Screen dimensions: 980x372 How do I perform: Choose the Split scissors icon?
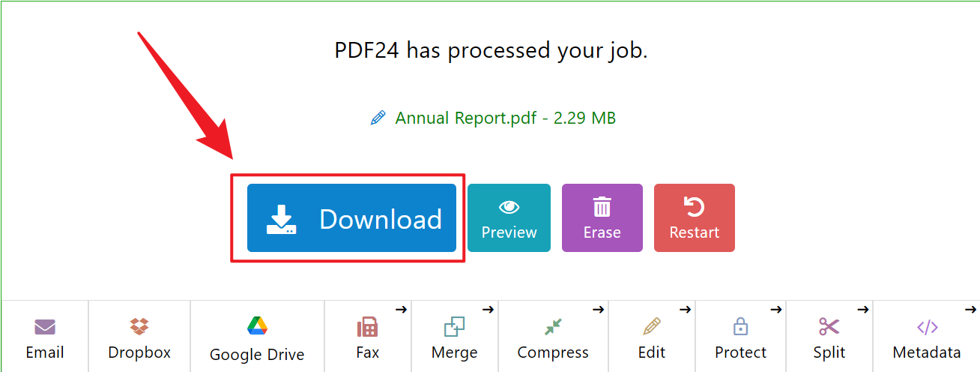829,327
